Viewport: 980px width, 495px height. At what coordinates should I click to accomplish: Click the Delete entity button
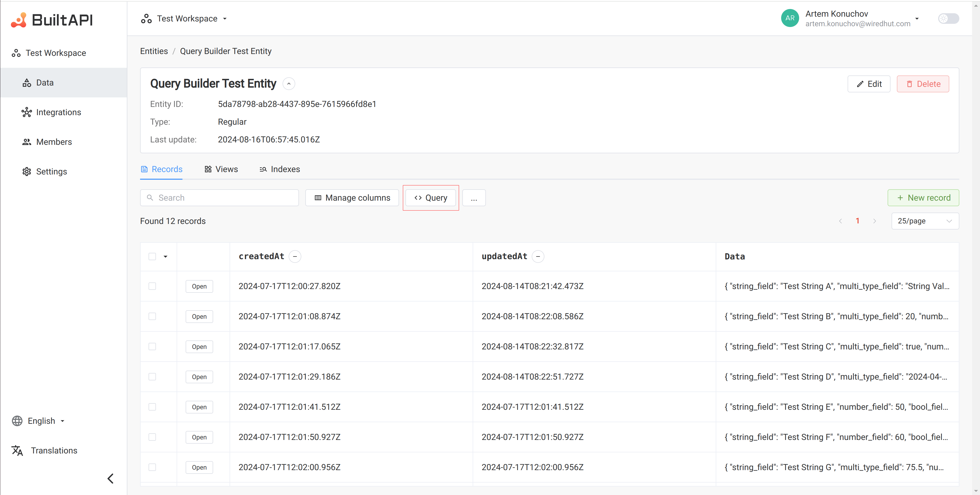(923, 84)
